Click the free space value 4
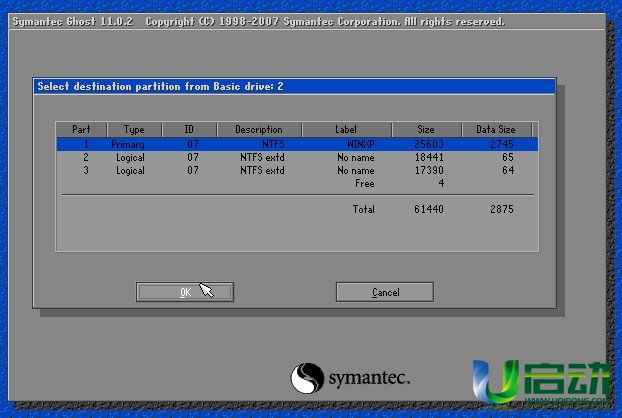The image size is (622, 418). [441, 184]
